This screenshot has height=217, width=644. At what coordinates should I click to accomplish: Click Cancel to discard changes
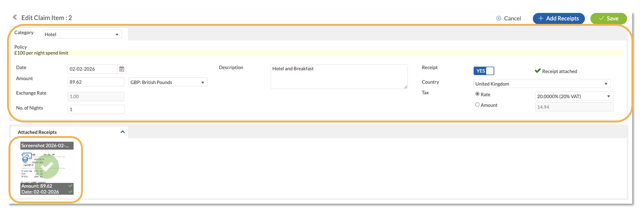click(508, 18)
